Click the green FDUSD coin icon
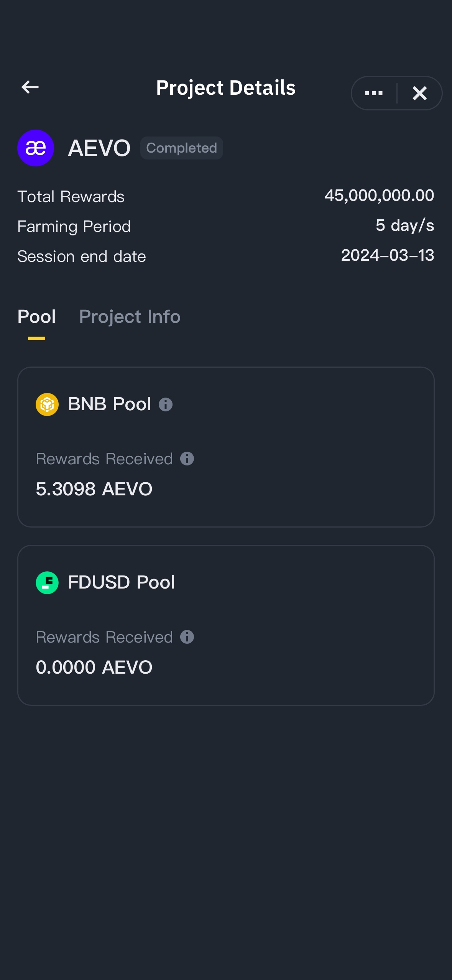This screenshot has height=980, width=452. tap(47, 583)
